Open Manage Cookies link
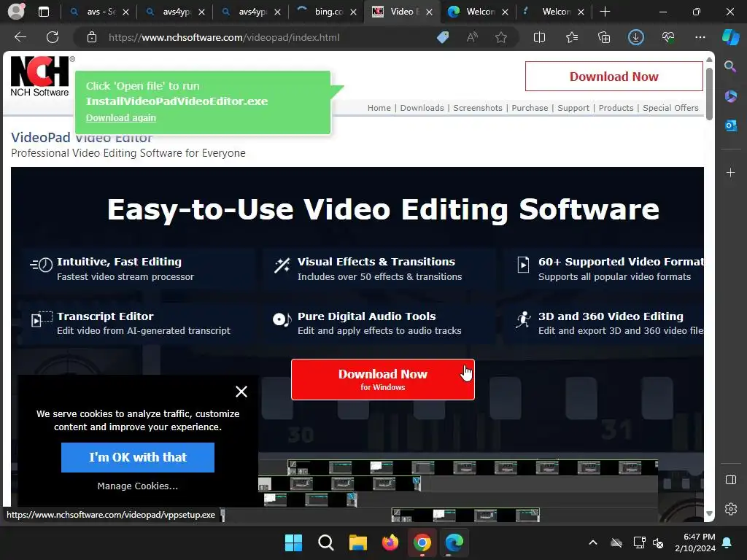 tap(138, 486)
